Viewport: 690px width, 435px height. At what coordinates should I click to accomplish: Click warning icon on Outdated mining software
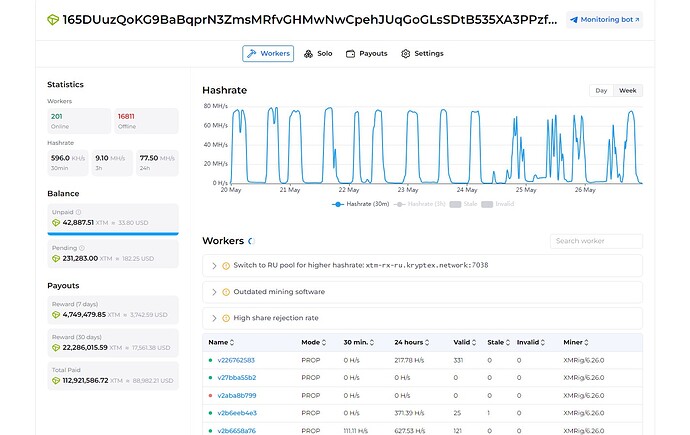[226, 292]
